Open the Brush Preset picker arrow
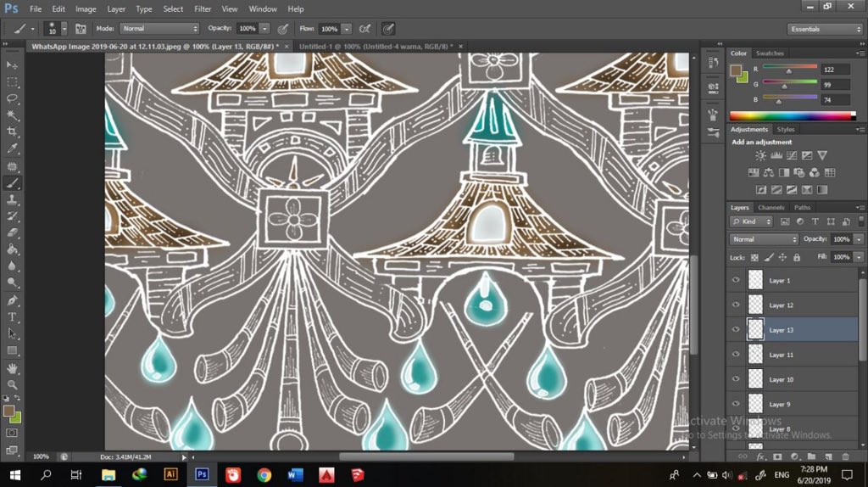The width and height of the screenshot is (868, 487). pyautogui.click(x=64, y=29)
